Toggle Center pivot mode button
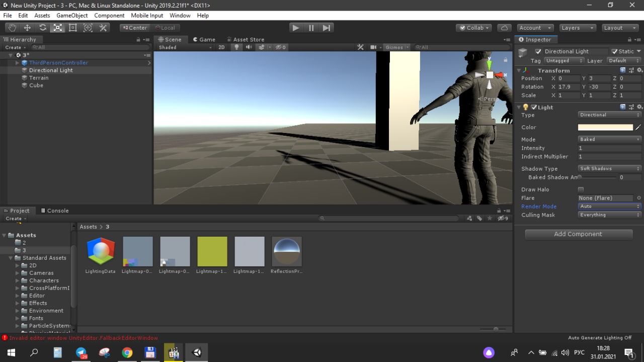Image resolution: width=644 pixels, height=362 pixels. click(x=135, y=28)
